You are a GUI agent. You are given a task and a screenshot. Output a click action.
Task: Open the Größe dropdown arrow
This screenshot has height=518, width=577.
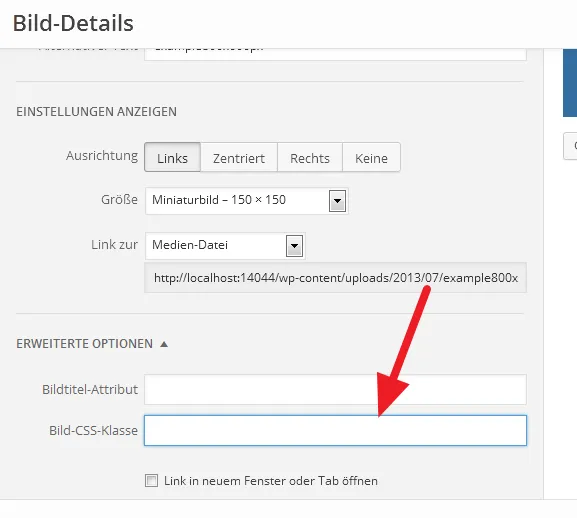tap(337, 201)
